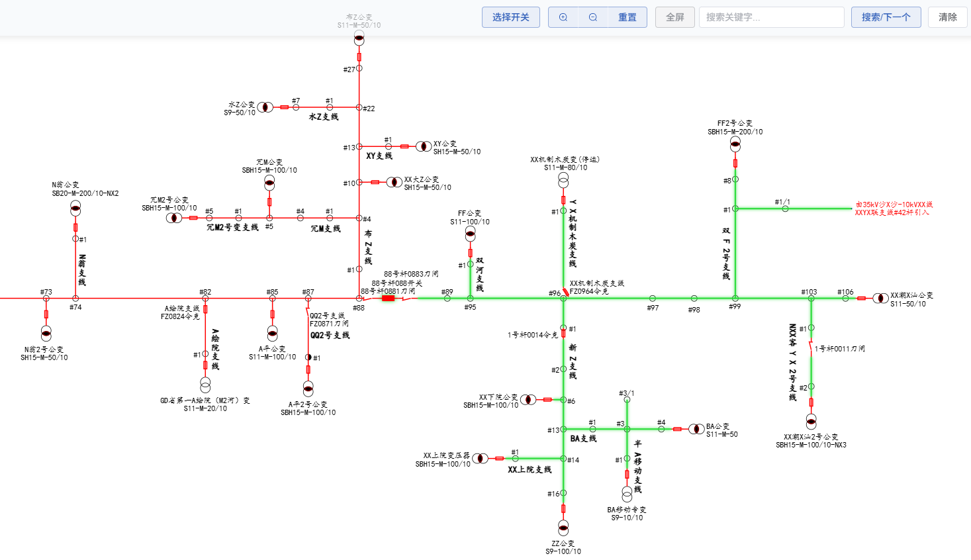The width and height of the screenshot is (971, 560).
Task: Click the N翁公变 transformer symbol
Action: click(x=75, y=209)
